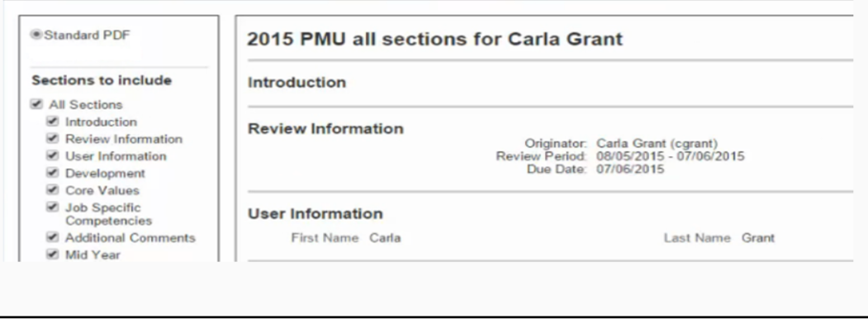This screenshot has height=320, width=868.
Task: Uncheck the Additional Comments checkbox
Action: pyautogui.click(x=53, y=237)
